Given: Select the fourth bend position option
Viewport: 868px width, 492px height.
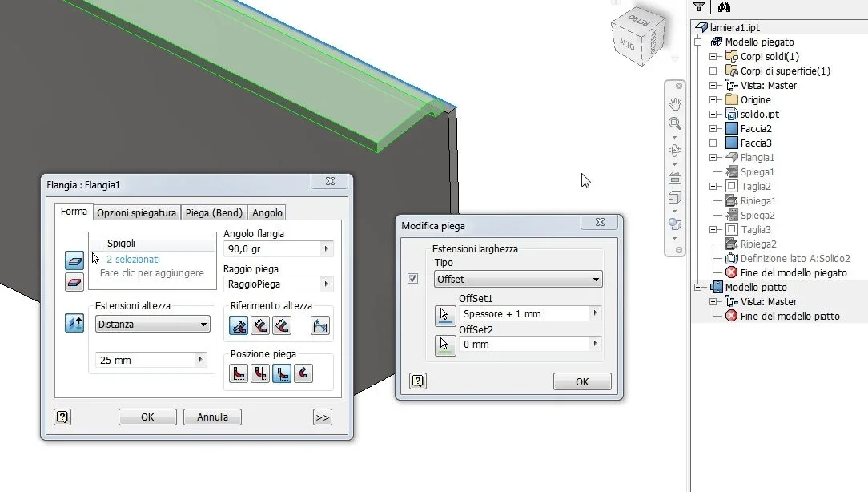Looking at the screenshot, I should click(303, 373).
